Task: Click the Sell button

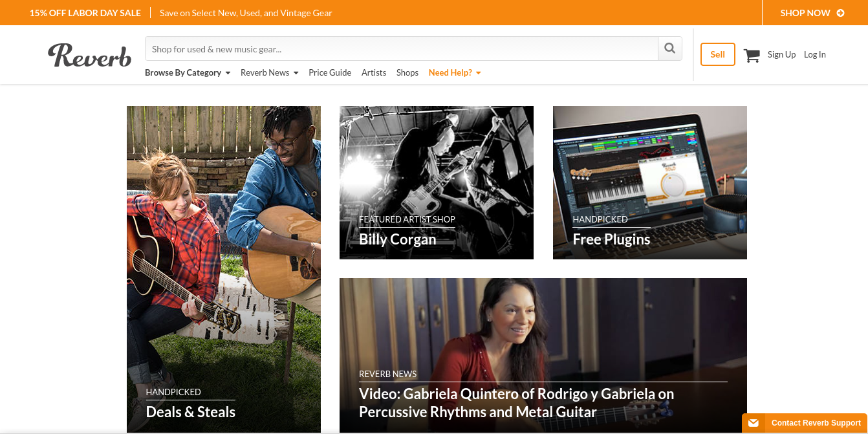Action: click(x=718, y=54)
